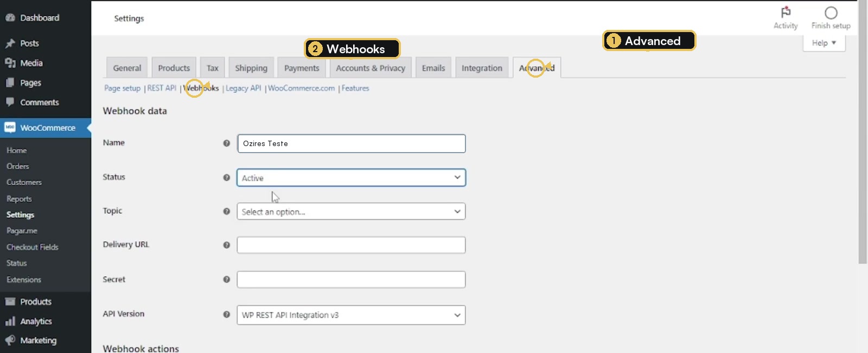Viewport: 868px width, 353px height.
Task: Open Pagar.me under WooCommerce menu
Action: 22,231
